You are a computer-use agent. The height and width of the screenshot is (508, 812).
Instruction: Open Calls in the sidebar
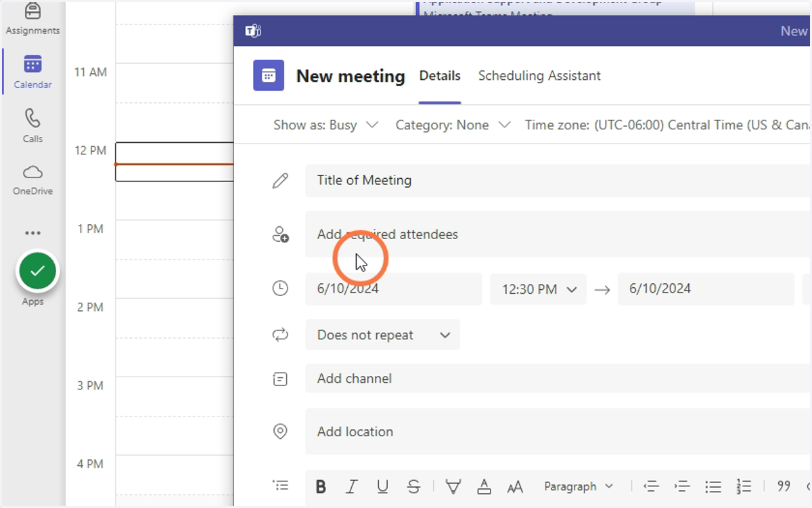click(x=32, y=126)
